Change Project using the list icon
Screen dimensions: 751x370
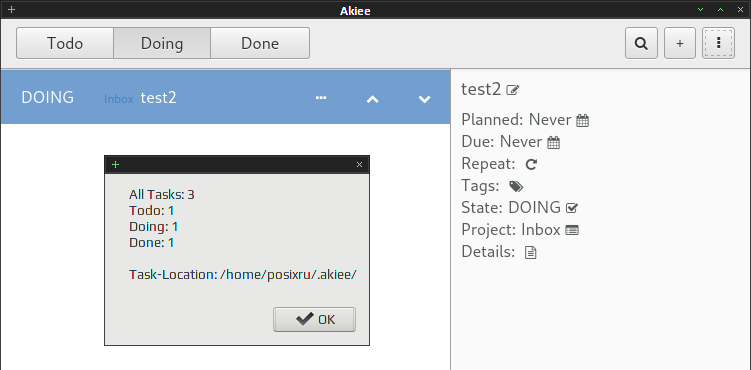click(572, 230)
